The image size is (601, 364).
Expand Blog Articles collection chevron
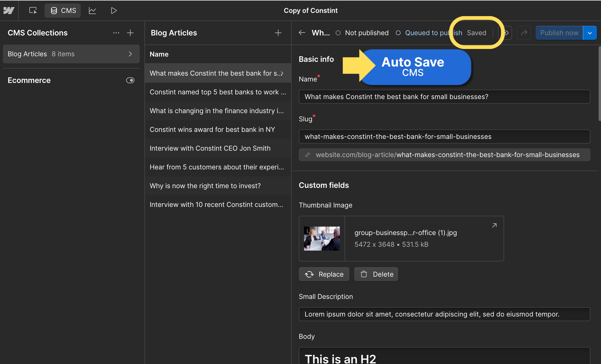[x=130, y=54]
